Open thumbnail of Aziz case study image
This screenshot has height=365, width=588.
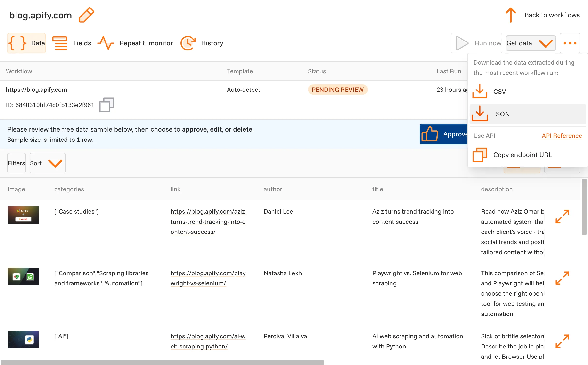click(23, 215)
